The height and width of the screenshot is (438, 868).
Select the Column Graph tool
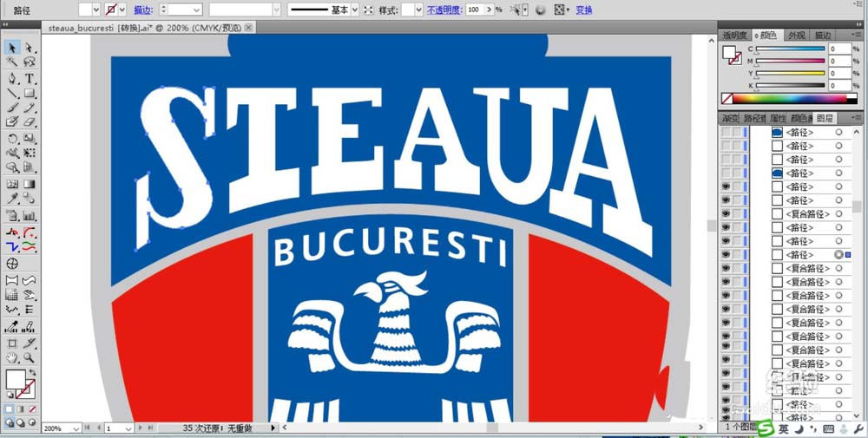click(30, 216)
